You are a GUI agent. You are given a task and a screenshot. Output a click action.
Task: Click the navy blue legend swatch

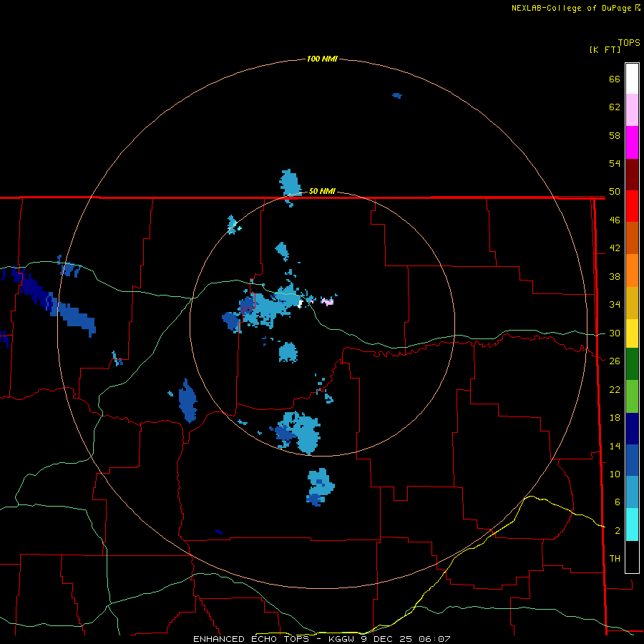[632, 429]
